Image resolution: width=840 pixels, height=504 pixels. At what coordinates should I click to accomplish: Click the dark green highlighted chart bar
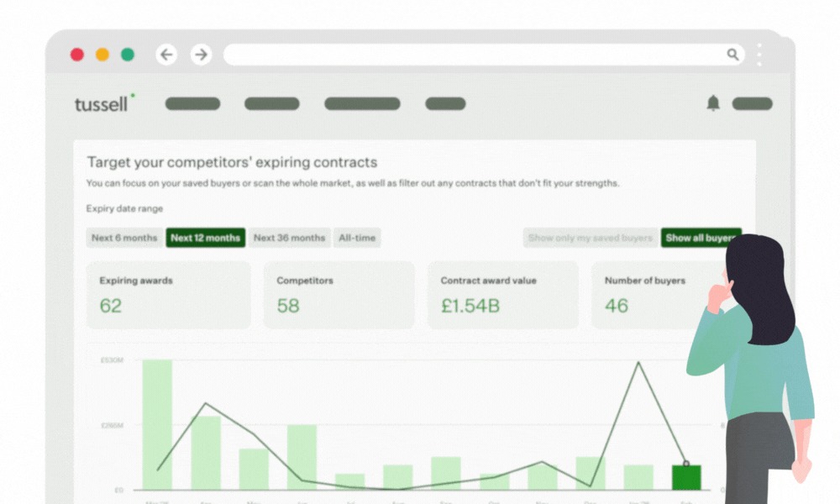[x=685, y=477]
